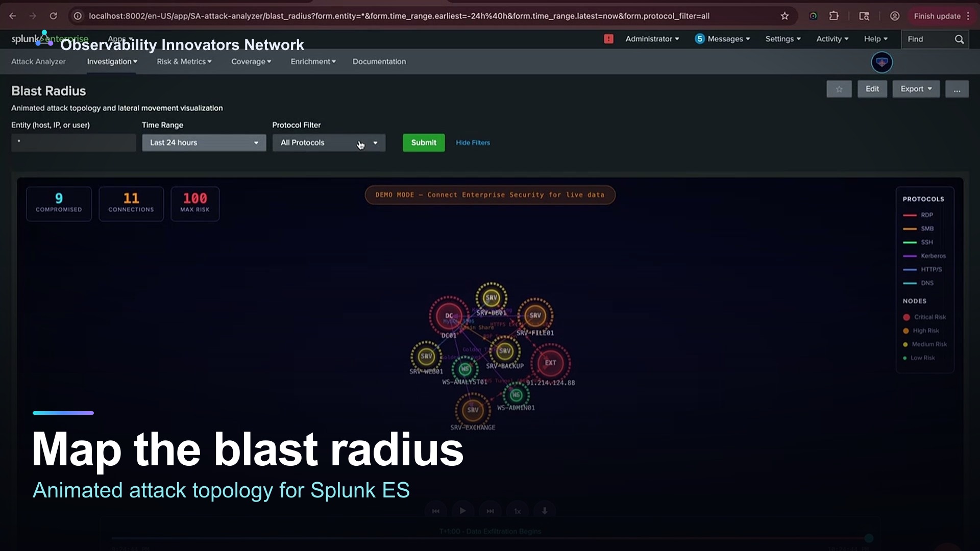Open Messages menu with 5 badge

(x=722, y=39)
